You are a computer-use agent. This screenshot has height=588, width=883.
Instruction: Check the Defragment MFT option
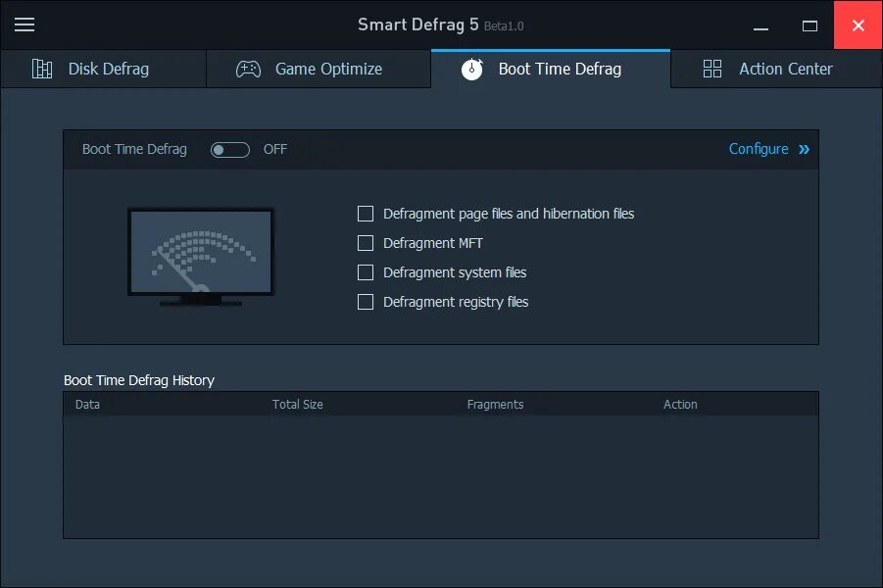point(366,243)
